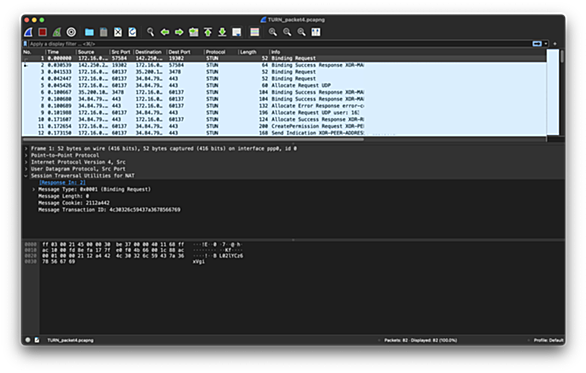Expand the Frame 1 details tree
586x373 pixels.
point(26,149)
